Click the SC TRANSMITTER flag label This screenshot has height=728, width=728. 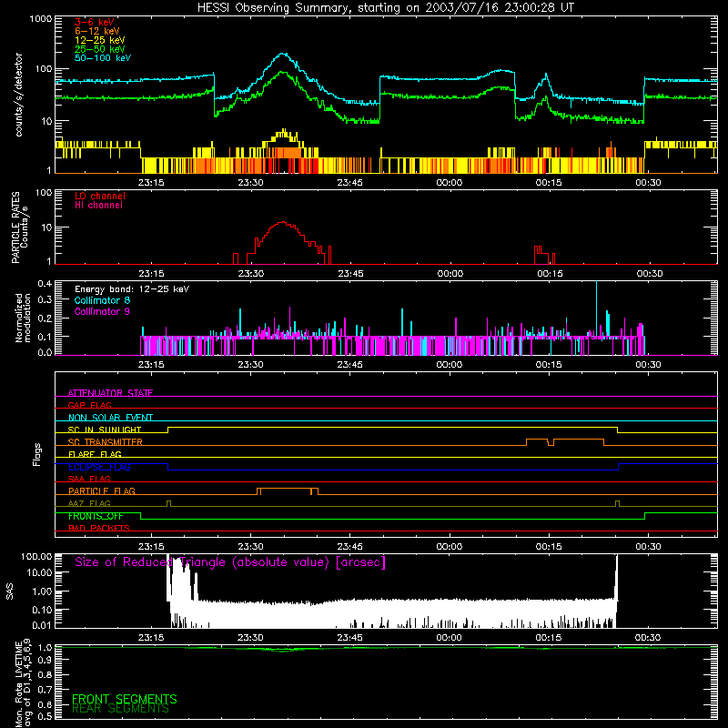(106, 441)
